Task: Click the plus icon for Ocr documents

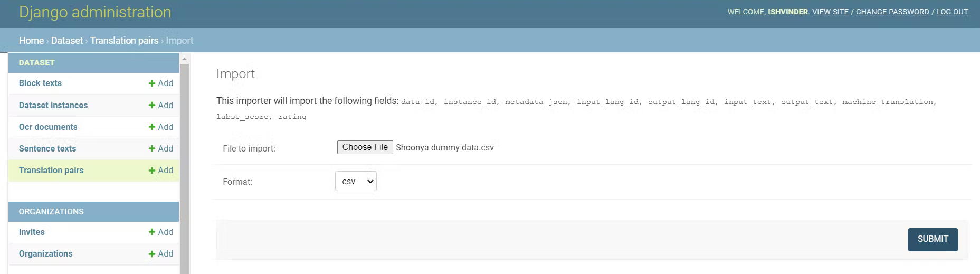Action: (152, 127)
